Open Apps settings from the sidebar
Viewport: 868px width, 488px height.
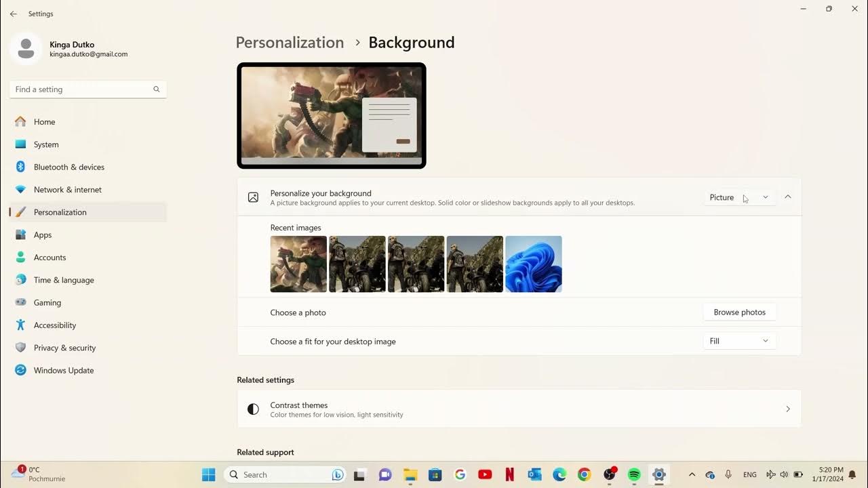pyautogui.click(x=42, y=235)
